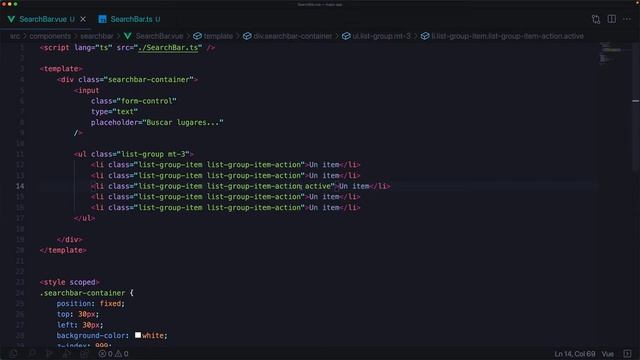Screen dimensions: 640x360
Task: Click the .searchbar-container selector line
Action: [x=87, y=293]
